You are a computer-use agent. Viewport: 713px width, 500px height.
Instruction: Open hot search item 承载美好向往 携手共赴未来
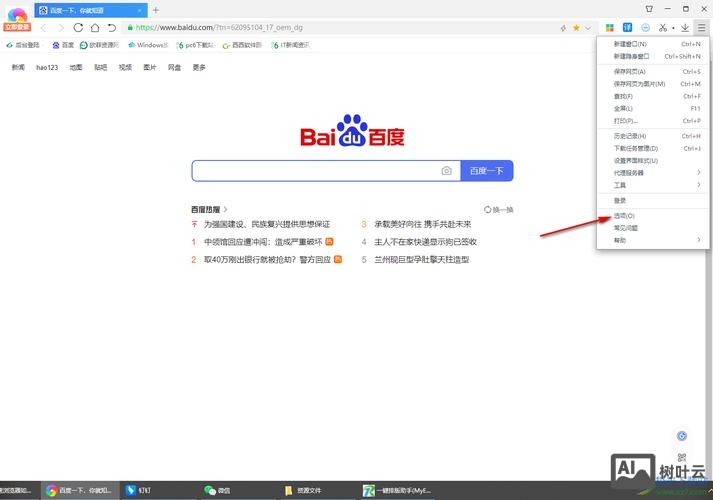(x=422, y=224)
